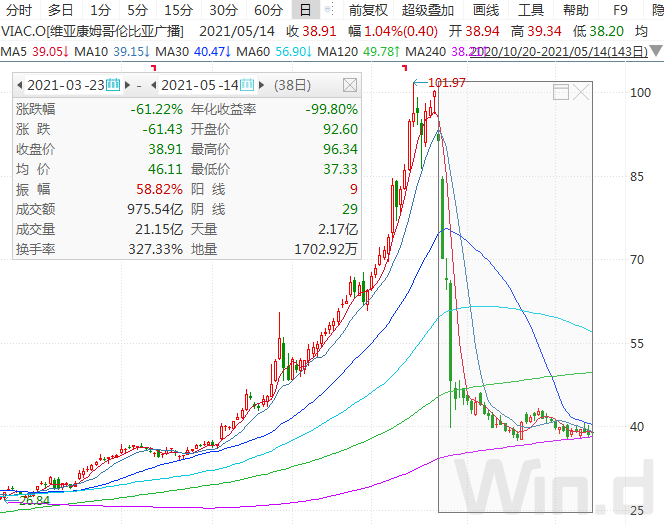The height and width of the screenshot is (525, 664).
Task: Select the 15分 period tab
Action: 178,9
